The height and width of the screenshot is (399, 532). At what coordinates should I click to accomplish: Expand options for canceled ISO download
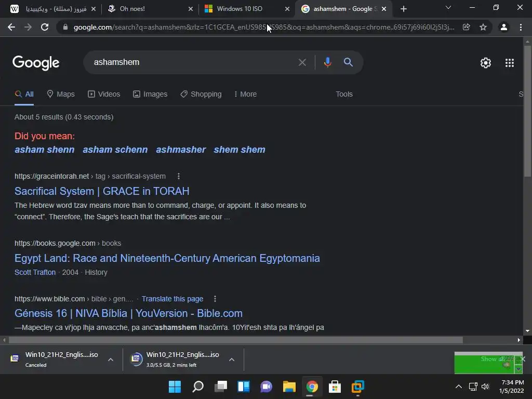click(111, 360)
